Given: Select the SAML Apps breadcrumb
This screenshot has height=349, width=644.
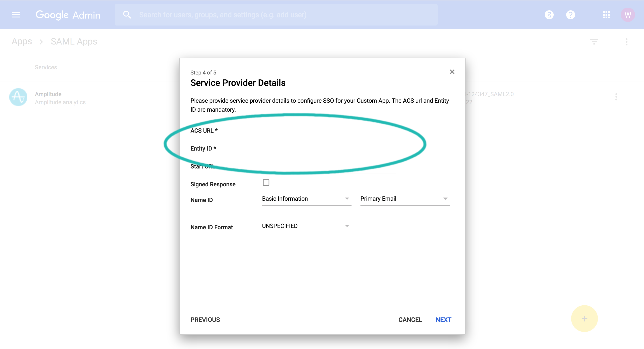Looking at the screenshot, I should click(x=74, y=41).
